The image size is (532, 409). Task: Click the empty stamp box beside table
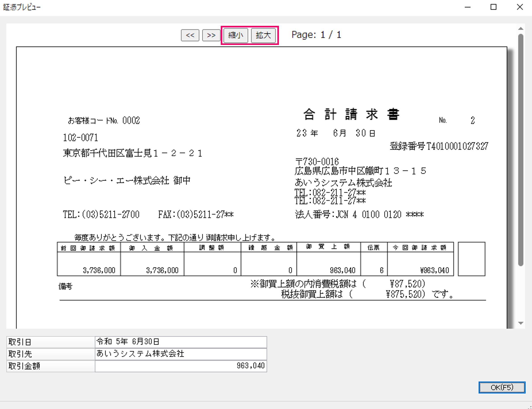471,259
